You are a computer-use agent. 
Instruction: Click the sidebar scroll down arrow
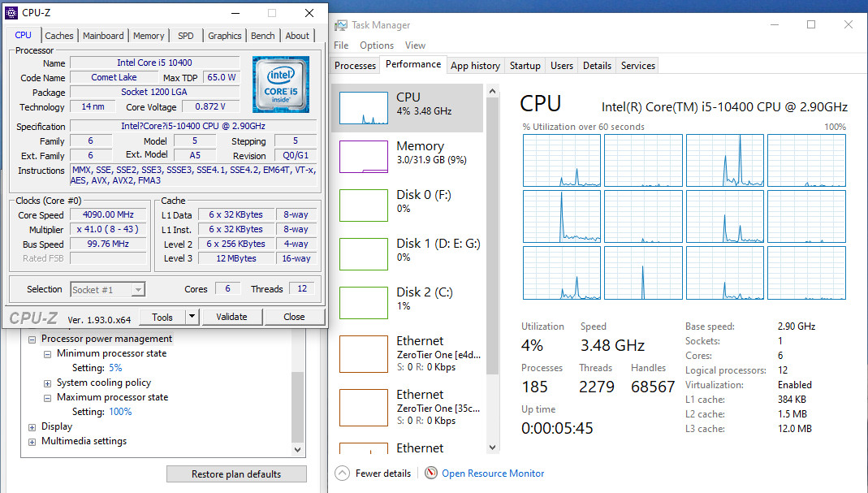[492, 447]
